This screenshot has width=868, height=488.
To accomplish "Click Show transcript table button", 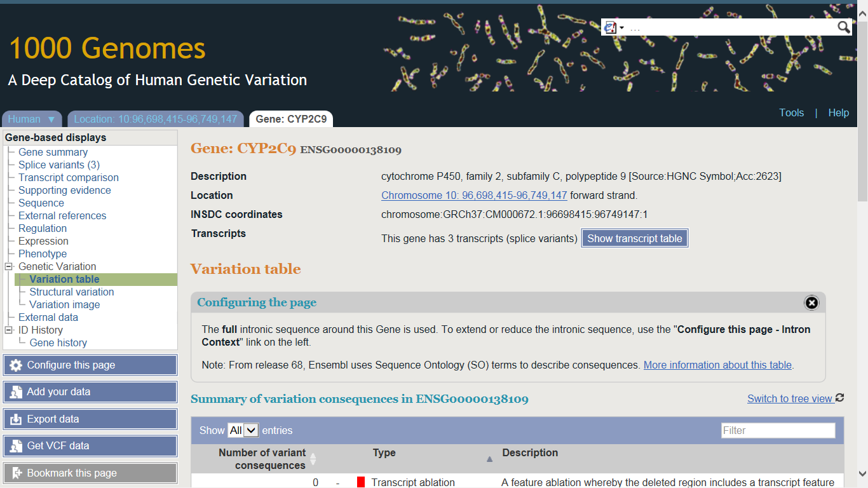I will (x=634, y=238).
